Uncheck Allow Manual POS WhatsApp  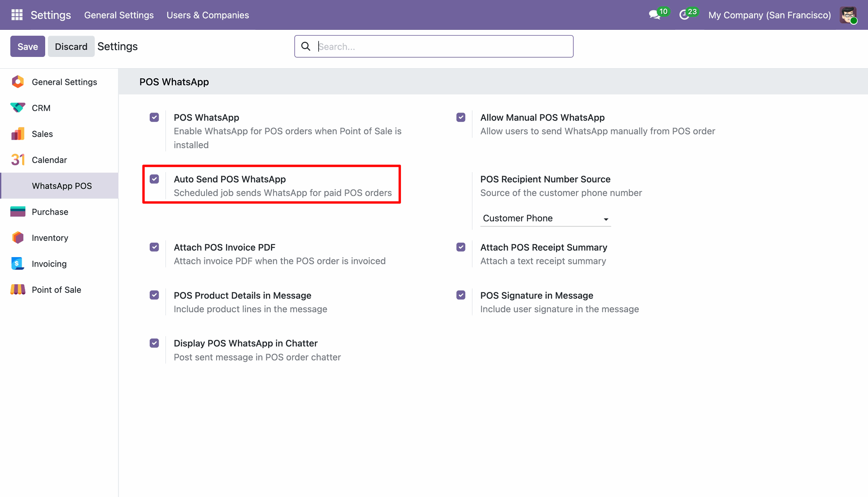461,117
